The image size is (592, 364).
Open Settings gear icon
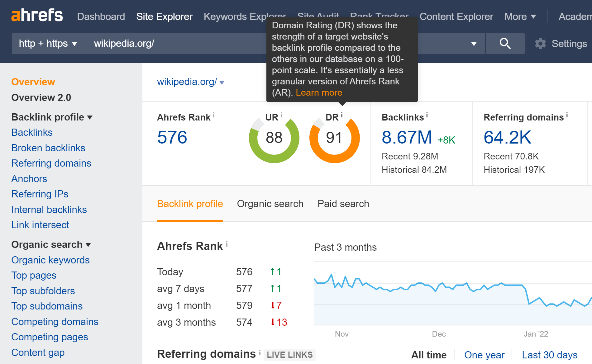click(x=541, y=44)
